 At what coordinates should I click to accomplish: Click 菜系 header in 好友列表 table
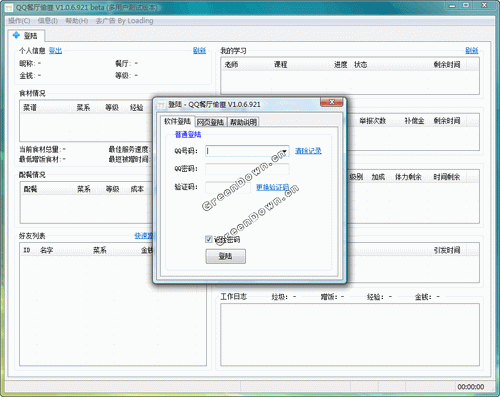point(100,250)
